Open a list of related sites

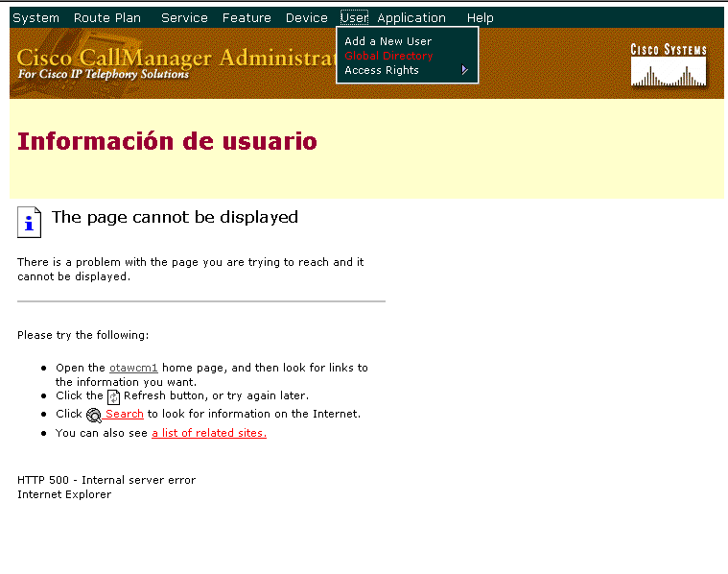click(209, 433)
